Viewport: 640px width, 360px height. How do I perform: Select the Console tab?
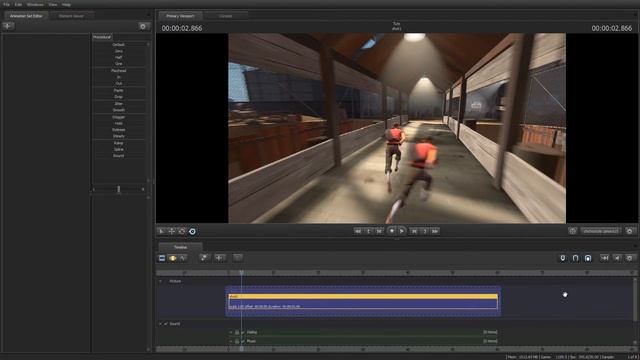click(225, 16)
